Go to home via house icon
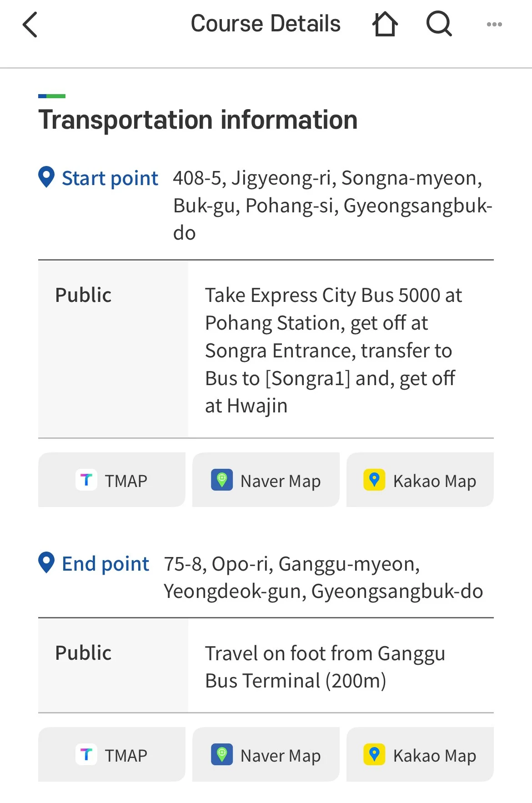 click(x=385, y=24)
